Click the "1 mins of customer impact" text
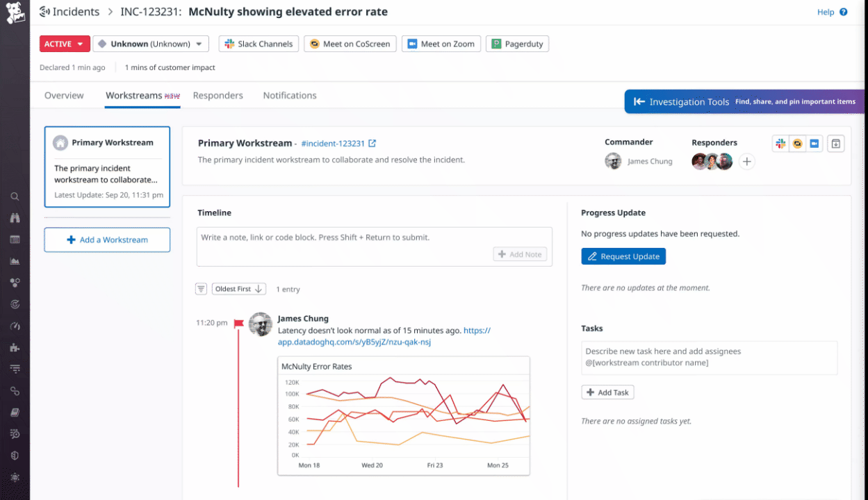868x500 pixels. 170,67
